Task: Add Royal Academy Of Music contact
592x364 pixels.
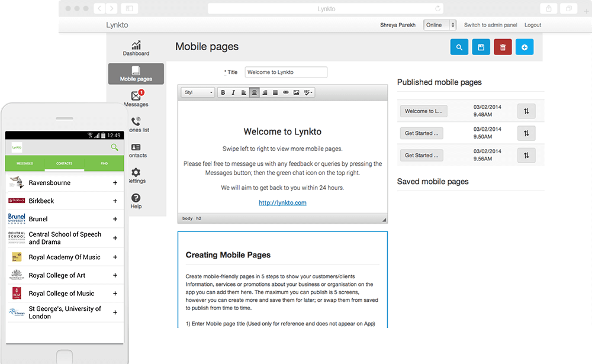Action: click(x=115, y=257)
